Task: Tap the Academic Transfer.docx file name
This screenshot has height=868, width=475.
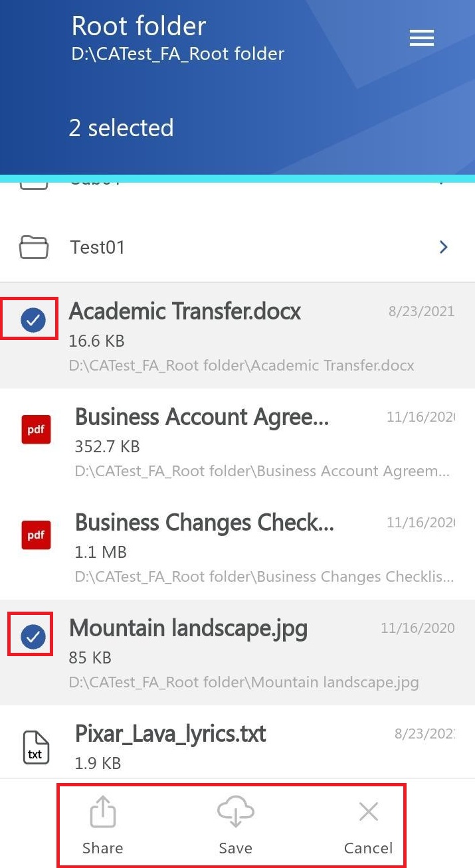Action: (185, 311)
